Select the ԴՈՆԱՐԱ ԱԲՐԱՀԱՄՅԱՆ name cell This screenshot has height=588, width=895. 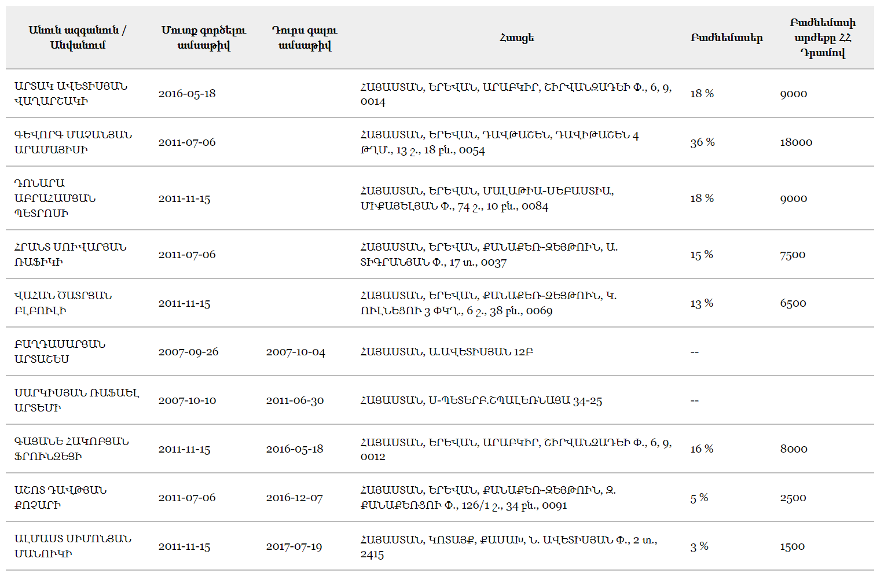(55, 198)
